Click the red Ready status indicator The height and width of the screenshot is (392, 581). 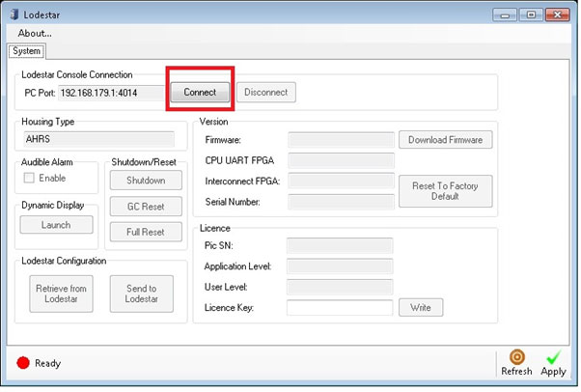23,363
